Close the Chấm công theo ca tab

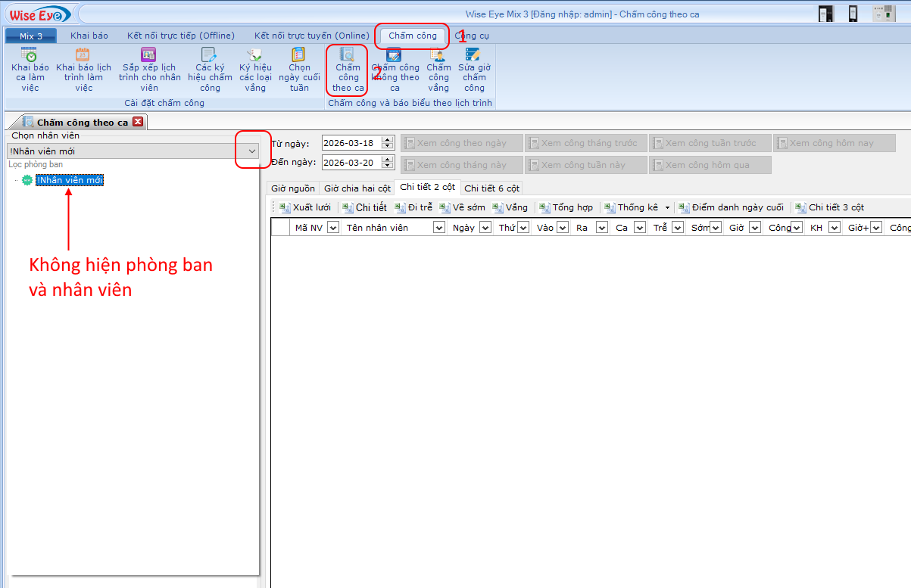pos(137,122)
